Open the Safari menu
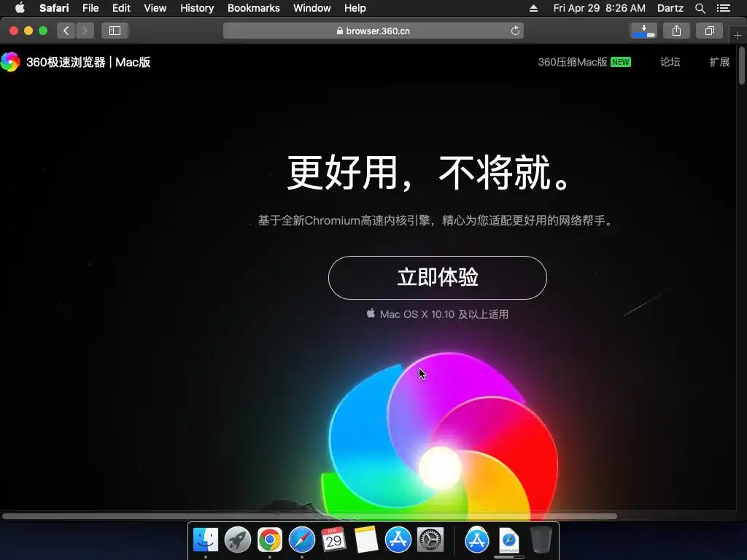The image size is (747, 560). 54,8
